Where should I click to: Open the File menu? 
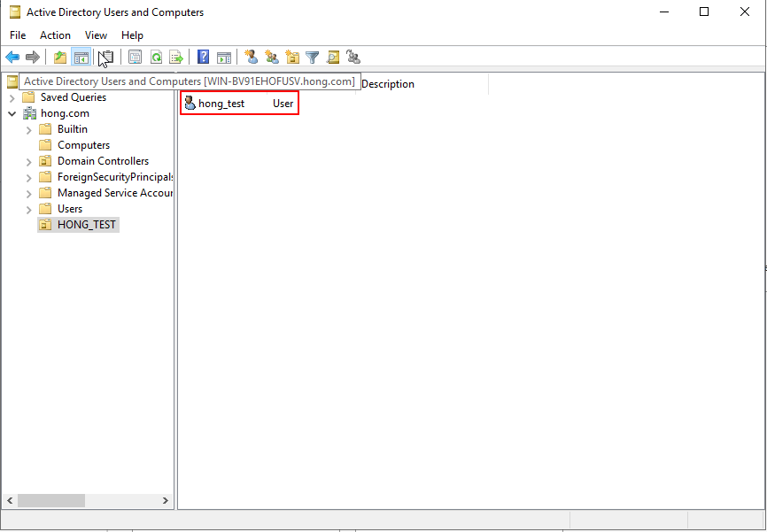coord(18,35)
